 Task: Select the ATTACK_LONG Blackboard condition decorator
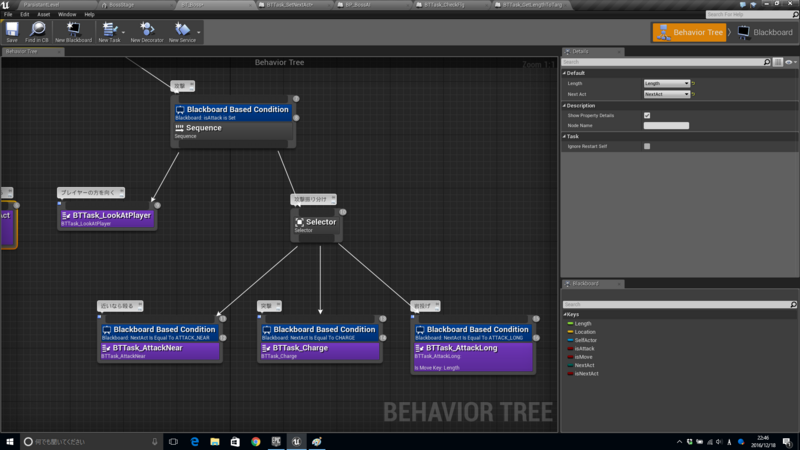(473, 333)
